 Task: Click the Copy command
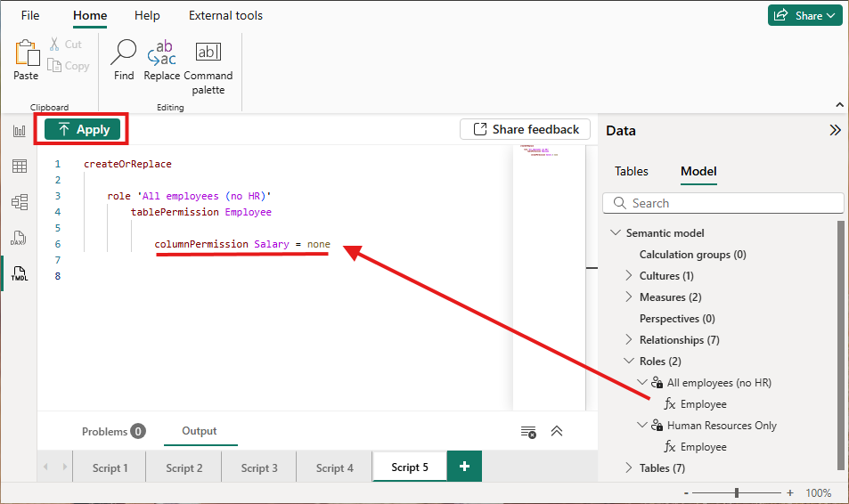pos(69,66)
